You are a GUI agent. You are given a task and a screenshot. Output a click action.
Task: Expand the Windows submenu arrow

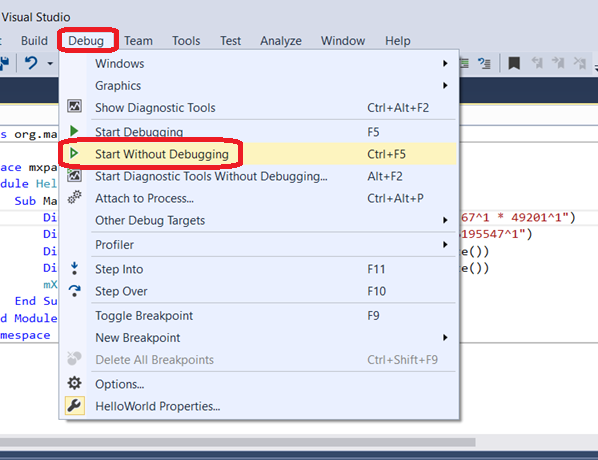(x=445, y=63)
